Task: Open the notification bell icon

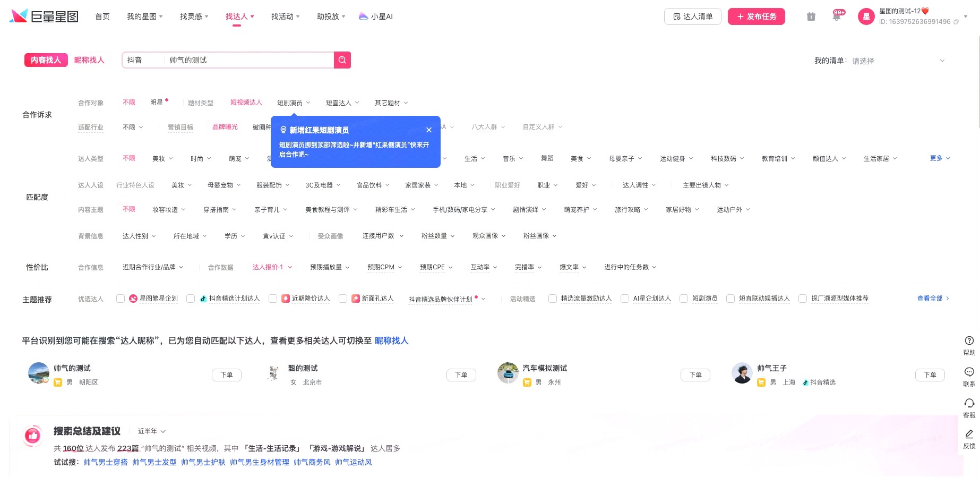Action: [836, 16]
